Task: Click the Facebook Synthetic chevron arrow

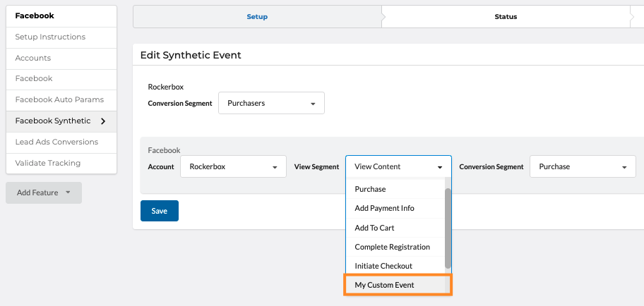Action: pyautogui.click(x=104, y=121)
